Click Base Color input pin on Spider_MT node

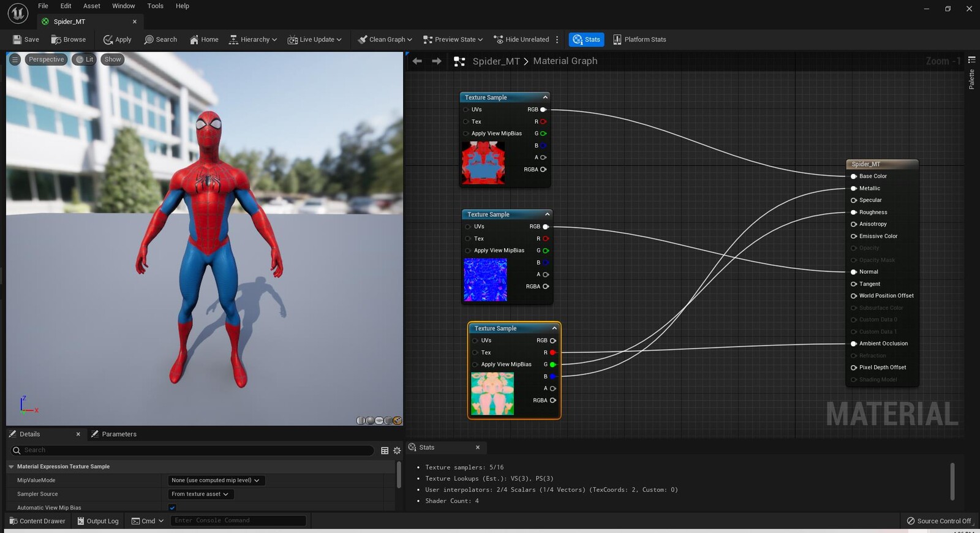[854, 176]
